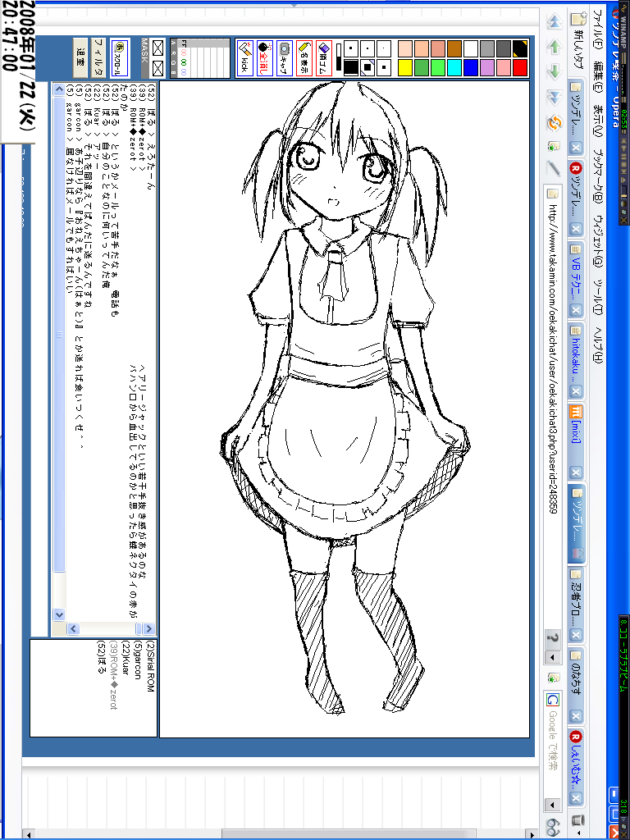Close the VB テクニ tab

(576, 310)
